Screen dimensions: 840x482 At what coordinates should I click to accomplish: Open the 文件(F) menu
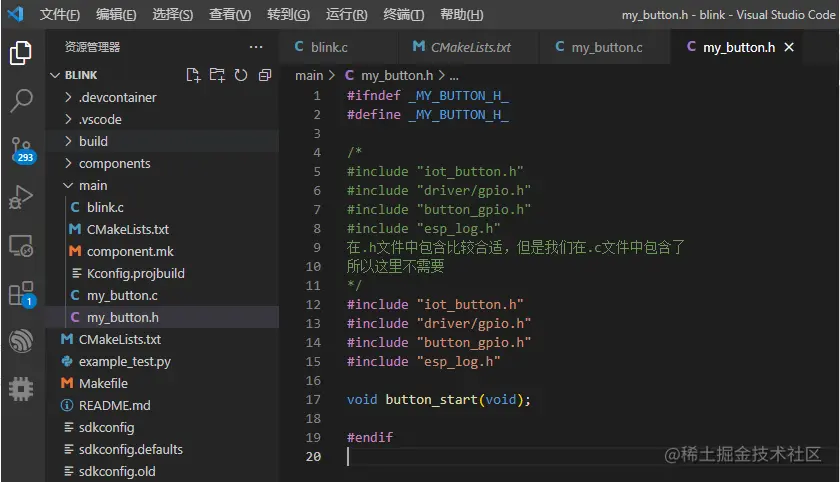59,14
